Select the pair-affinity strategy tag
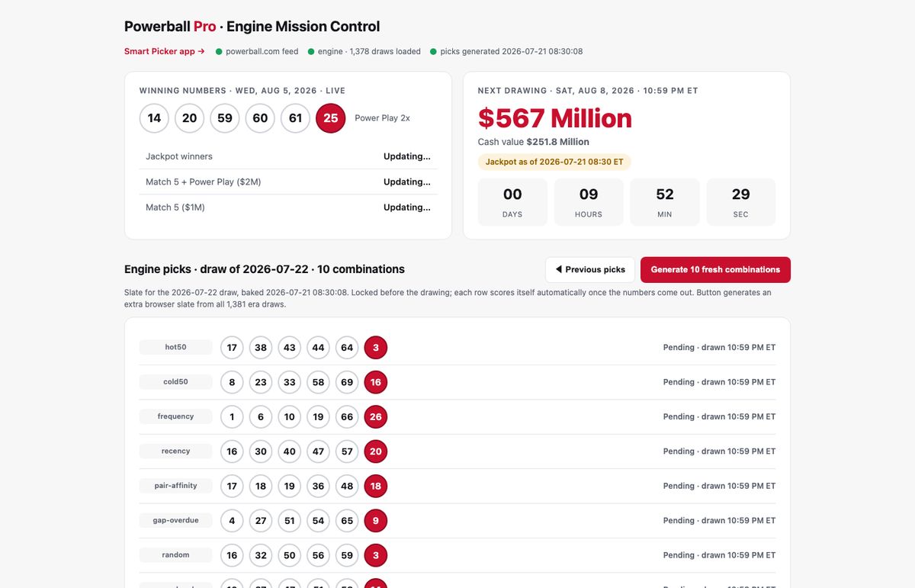The height and width of the screenshot is (588, 915). tap(175, 486)
